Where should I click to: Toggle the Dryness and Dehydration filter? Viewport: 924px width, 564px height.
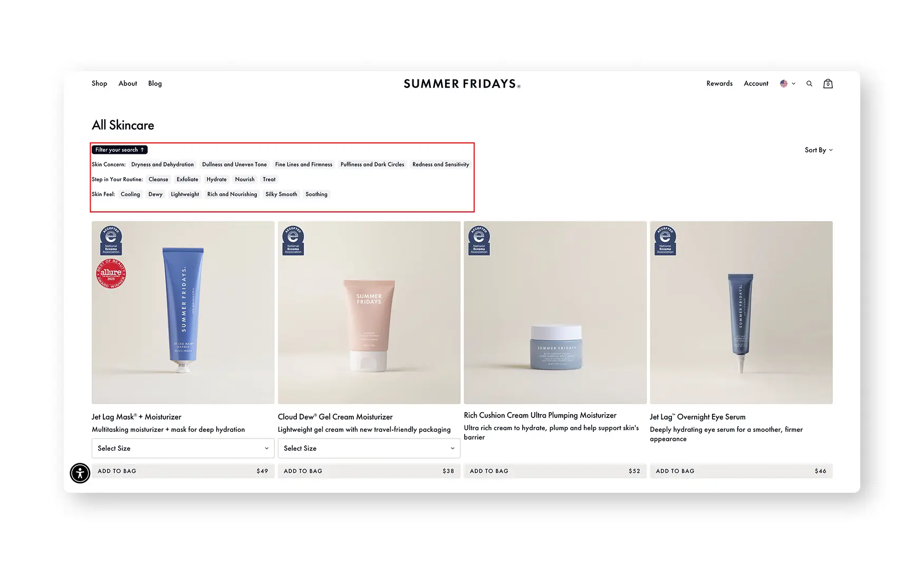(162, 164)
